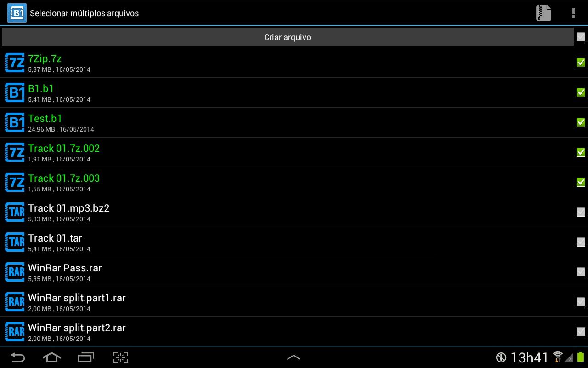The height and width of the screenshot is (368, 588).
Task: Uncheck the 7Zip.7z checkbox
Action: pos(581,63)
